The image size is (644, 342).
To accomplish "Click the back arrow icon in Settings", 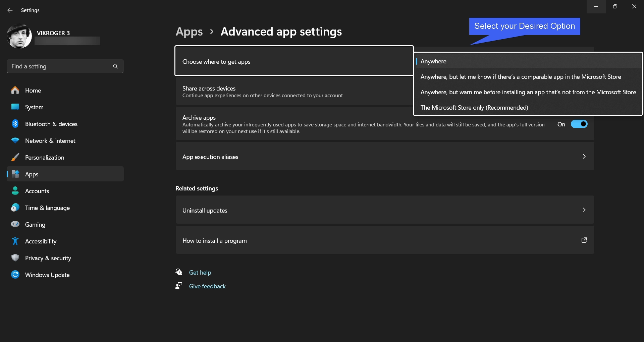I will click(10, 10).
